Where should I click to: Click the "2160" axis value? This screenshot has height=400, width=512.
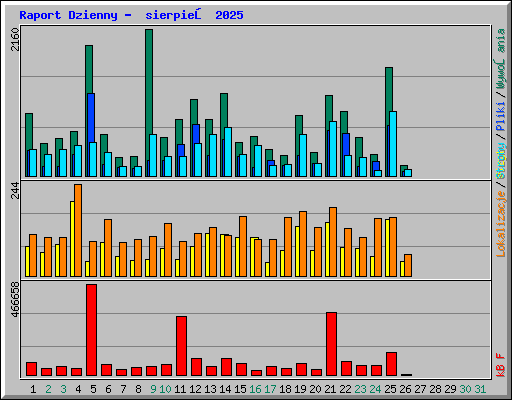click(15, 40)
